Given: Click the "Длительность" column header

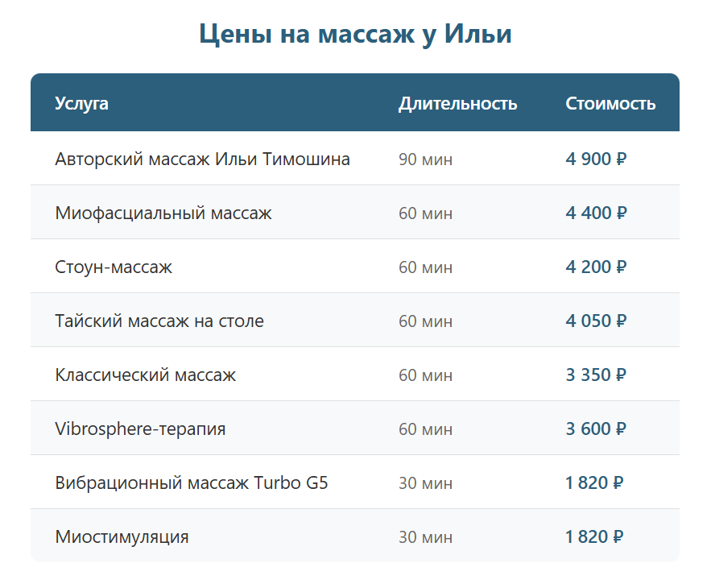Looking at the screenshot, I should click(457, 104).
